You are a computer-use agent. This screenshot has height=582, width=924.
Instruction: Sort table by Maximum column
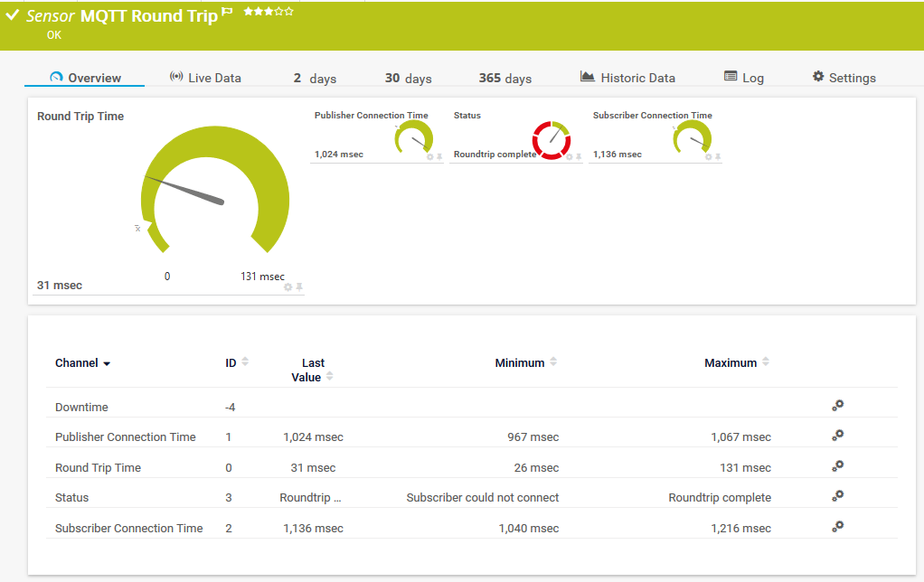pyautogui.click(x=765, y=362)
